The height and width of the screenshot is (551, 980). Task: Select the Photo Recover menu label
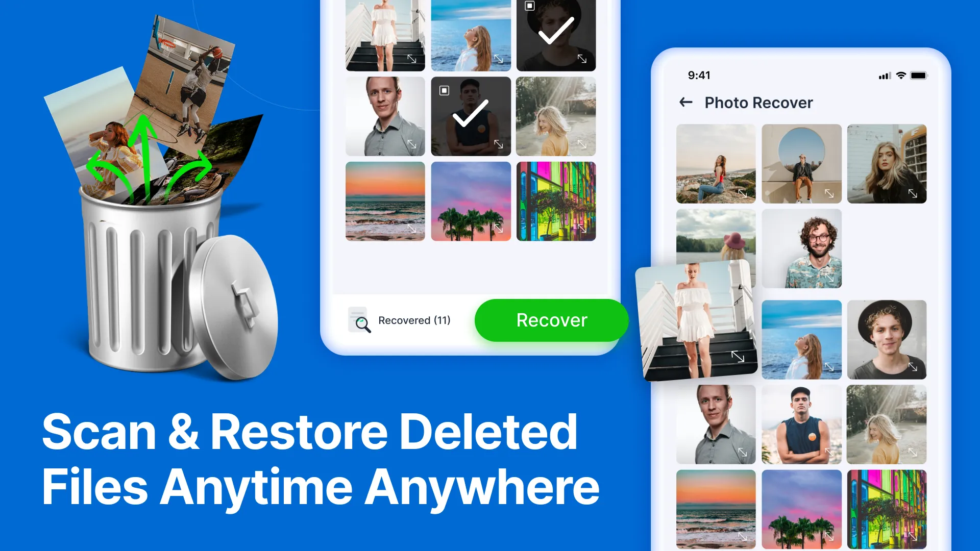(758, 102)
